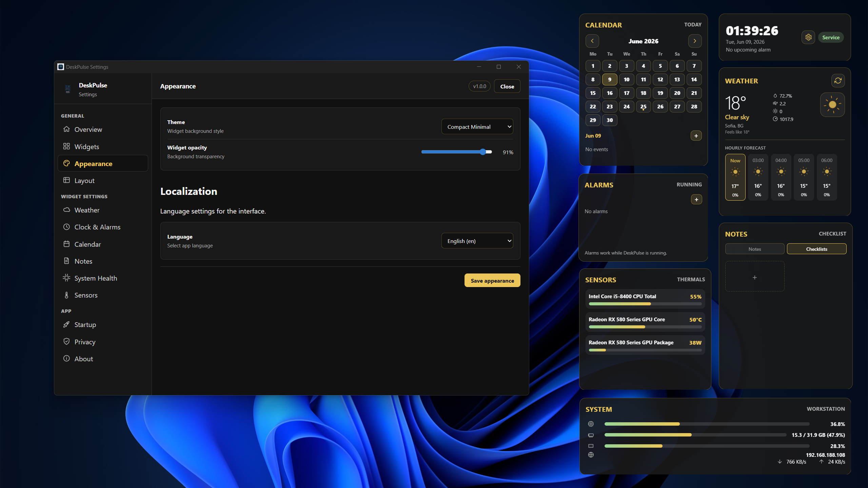Click the Clock & Alarms clock icon
Viewport: 868px width, 488px height.
tap(66, 227)
